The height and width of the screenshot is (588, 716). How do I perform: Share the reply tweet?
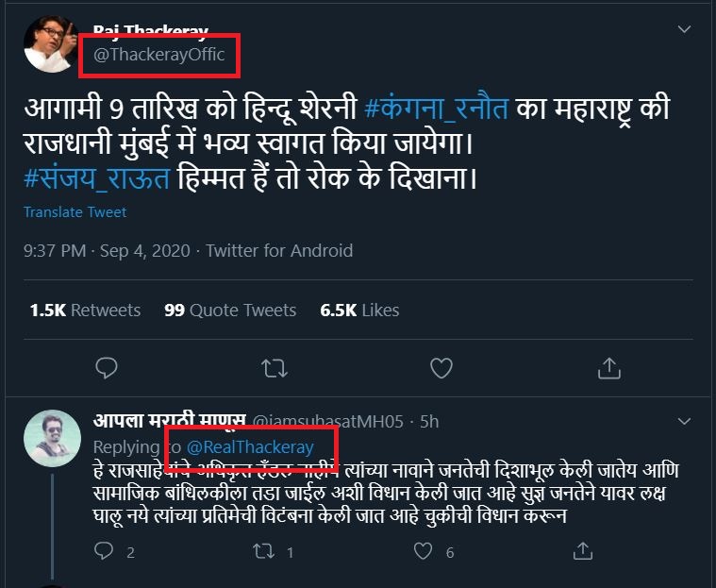(585, 551)
